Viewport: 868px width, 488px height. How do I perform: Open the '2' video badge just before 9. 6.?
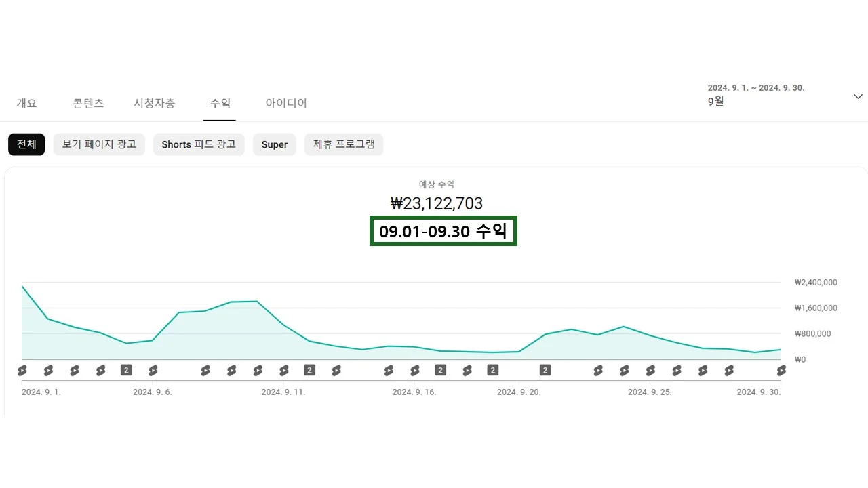pyautogui.click(x=127, y=370)
